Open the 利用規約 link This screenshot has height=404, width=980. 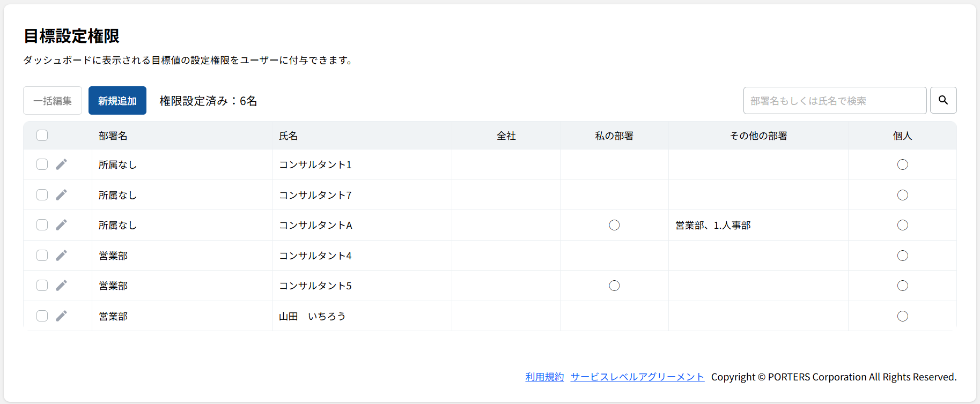pos(544,377)
